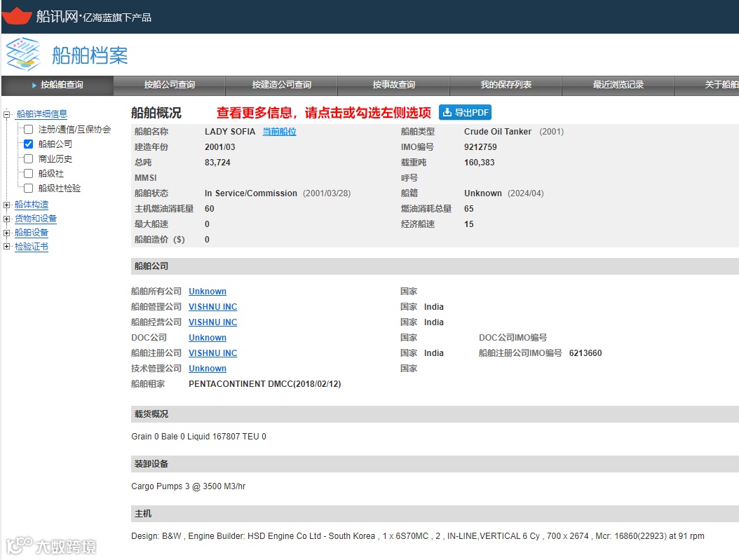Image resolution: width=739 pixels, height=560 pixels.
Task: Click the arrow icon before 按船舶查询
Action: [x=34, y=86]
